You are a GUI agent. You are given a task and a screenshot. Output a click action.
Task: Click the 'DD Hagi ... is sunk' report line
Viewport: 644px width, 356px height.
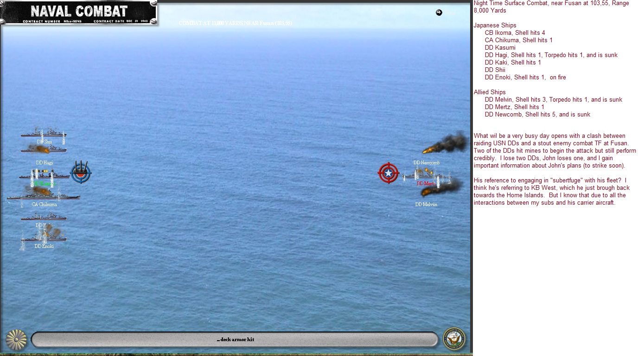click(551, 55)
